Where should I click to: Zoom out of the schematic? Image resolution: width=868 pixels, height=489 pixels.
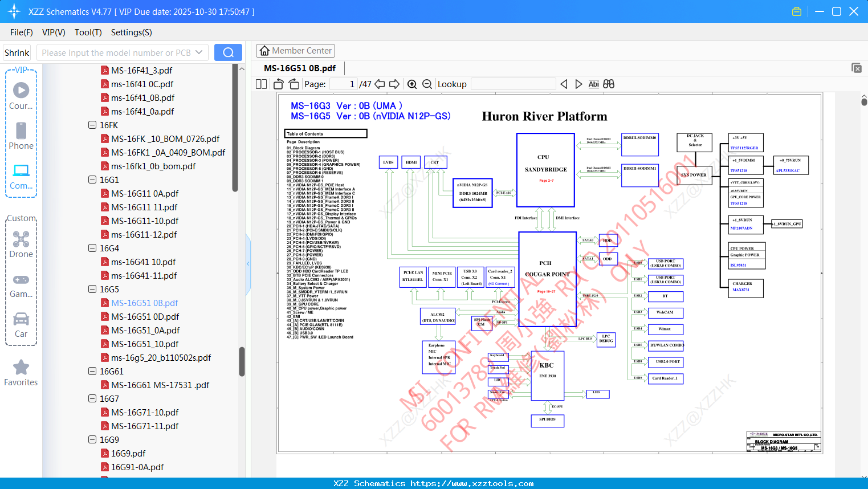click(427, 84)
